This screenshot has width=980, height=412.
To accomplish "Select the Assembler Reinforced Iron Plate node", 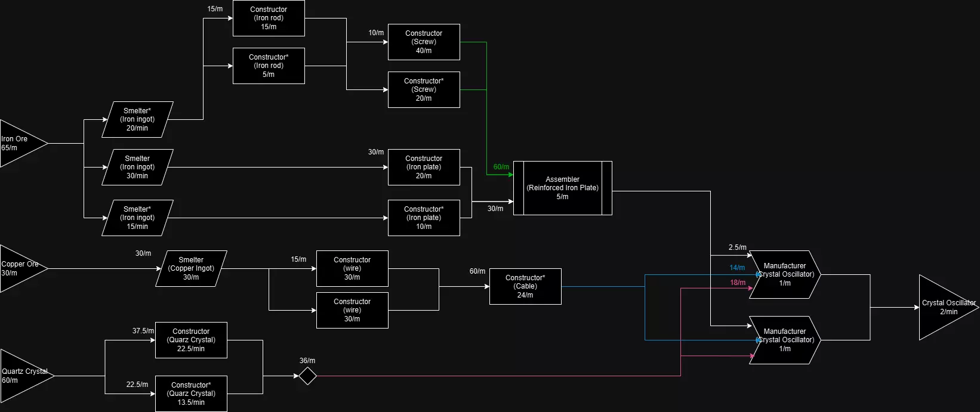I will [x=562, y=188].
